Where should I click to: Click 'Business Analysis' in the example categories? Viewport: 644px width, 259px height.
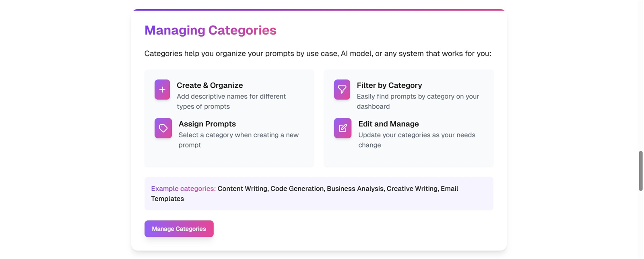(355, 189)
